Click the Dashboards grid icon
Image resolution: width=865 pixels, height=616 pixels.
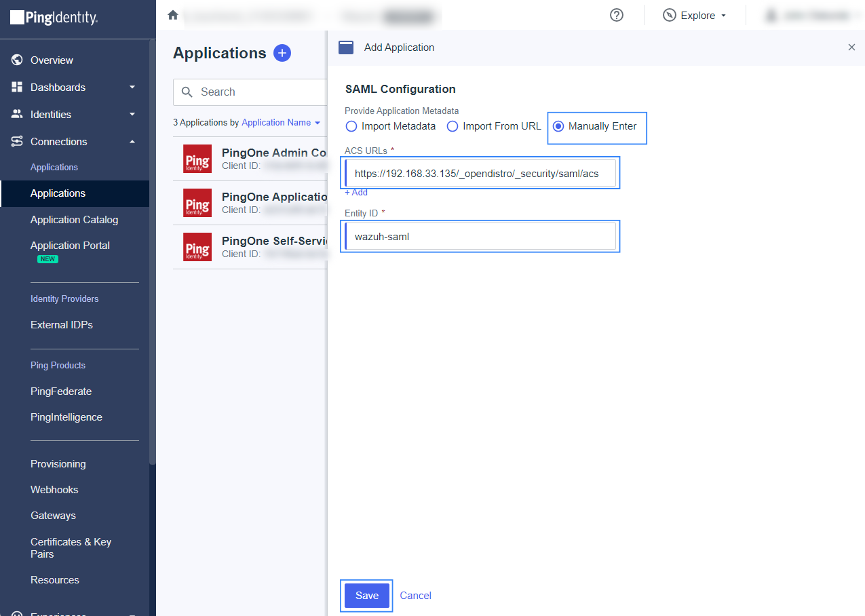click(17, 88)
